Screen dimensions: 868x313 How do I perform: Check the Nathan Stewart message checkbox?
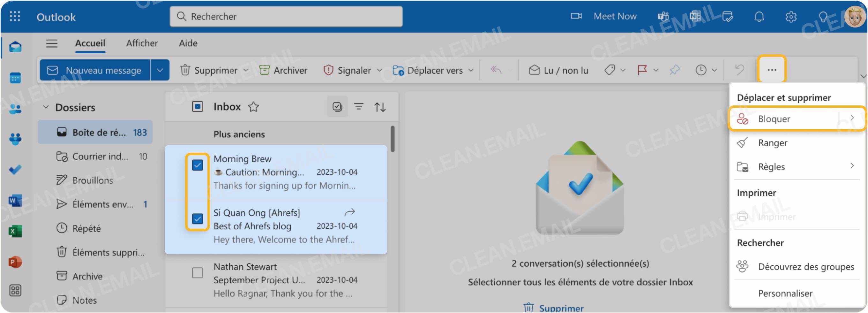click(x=198, y=272)
